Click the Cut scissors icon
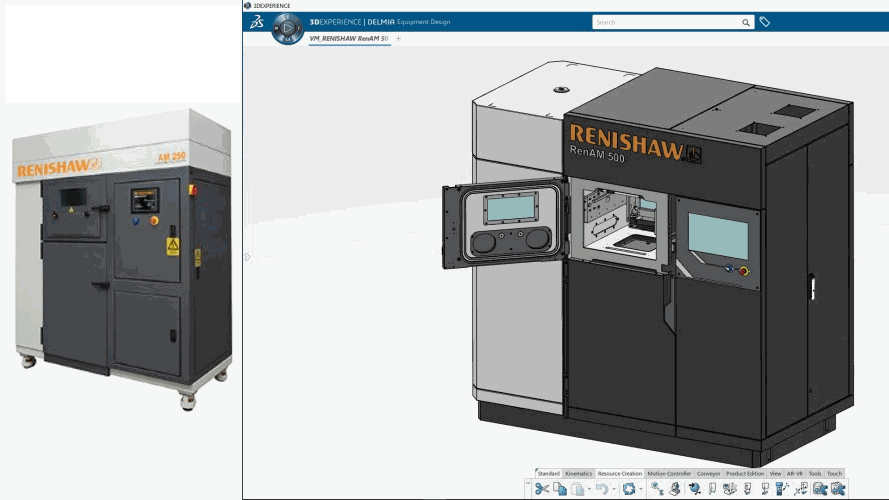The height and width of the screenshot is (500, 889). [541, 489]
